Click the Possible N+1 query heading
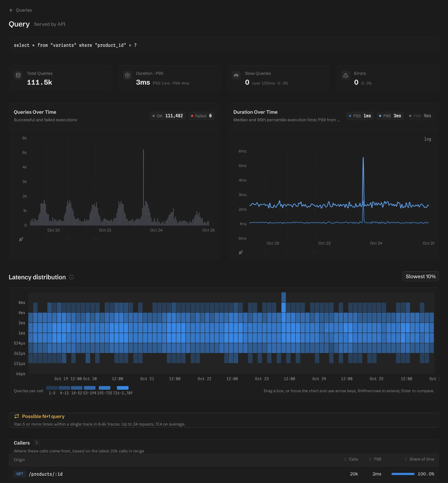Viewport: 448px width, 483px height. click(x=43, y=416)
